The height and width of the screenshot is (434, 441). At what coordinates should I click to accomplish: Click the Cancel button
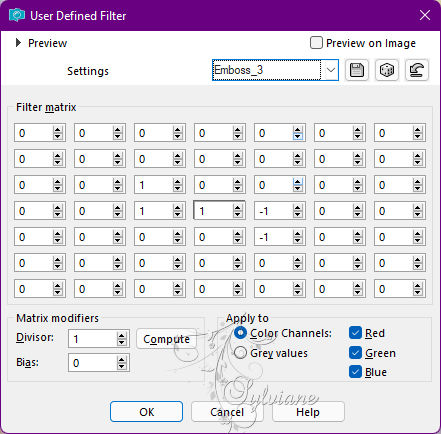(x=227, y=412)
